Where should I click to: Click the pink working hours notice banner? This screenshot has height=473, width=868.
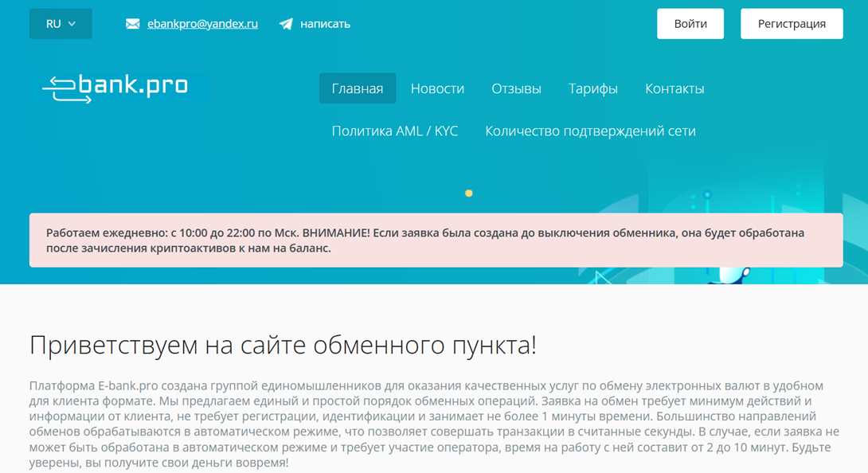(x=436, y=240)
